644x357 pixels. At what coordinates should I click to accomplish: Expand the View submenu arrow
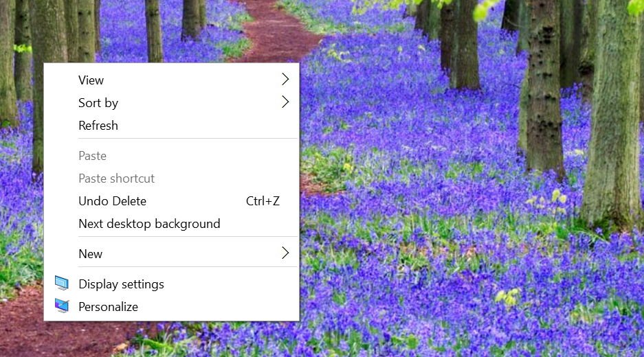[x=285, y=80]
